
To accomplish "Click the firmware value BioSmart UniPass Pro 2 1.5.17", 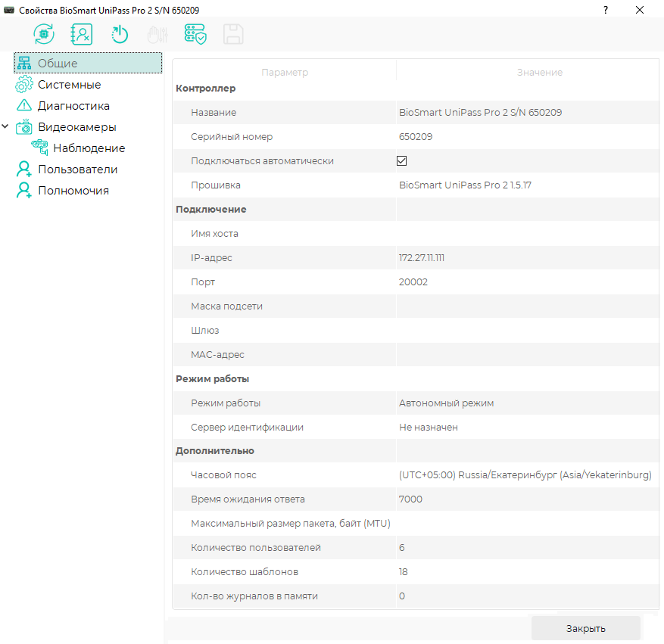I will [x=465, y=185].
